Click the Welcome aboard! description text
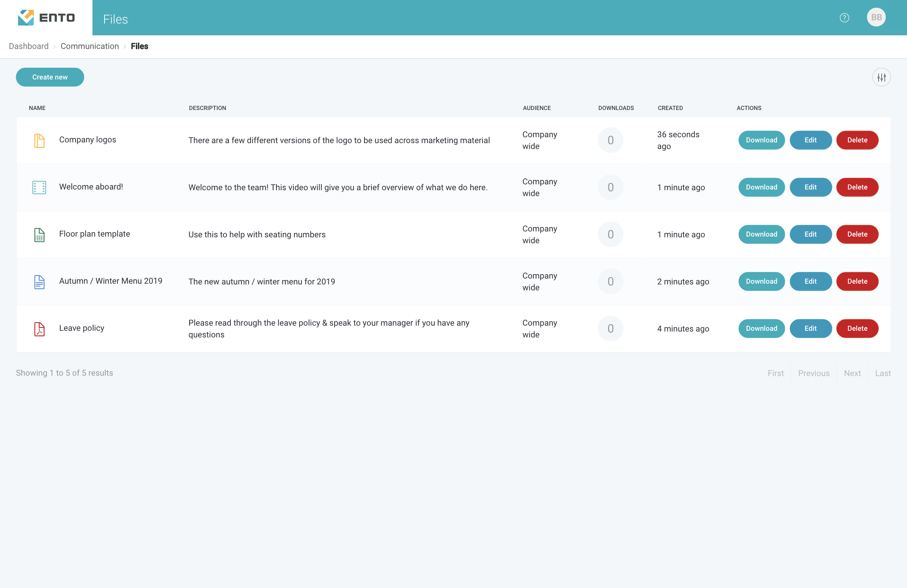Image resolution: width=907 pixels, height=588 pixels. [x=338, y=187]
